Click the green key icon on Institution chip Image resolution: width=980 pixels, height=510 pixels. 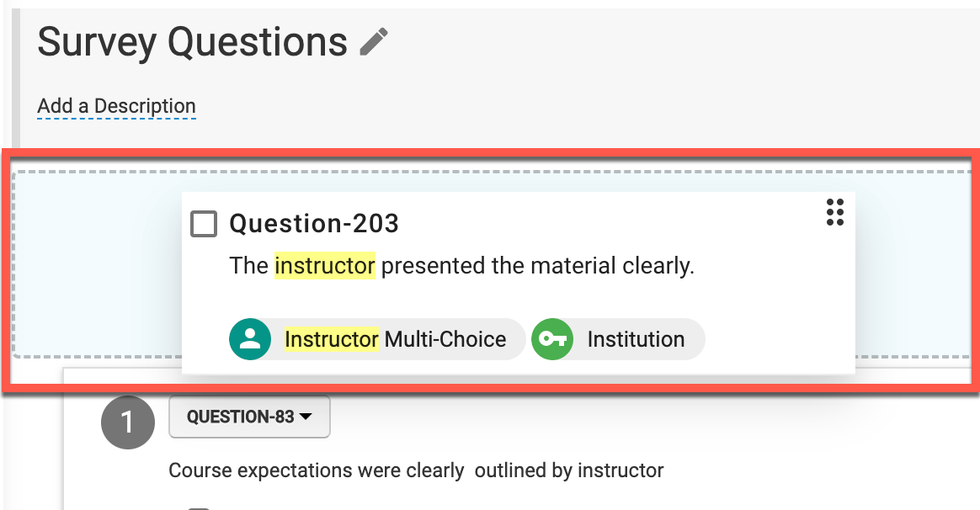pos(552,339)
